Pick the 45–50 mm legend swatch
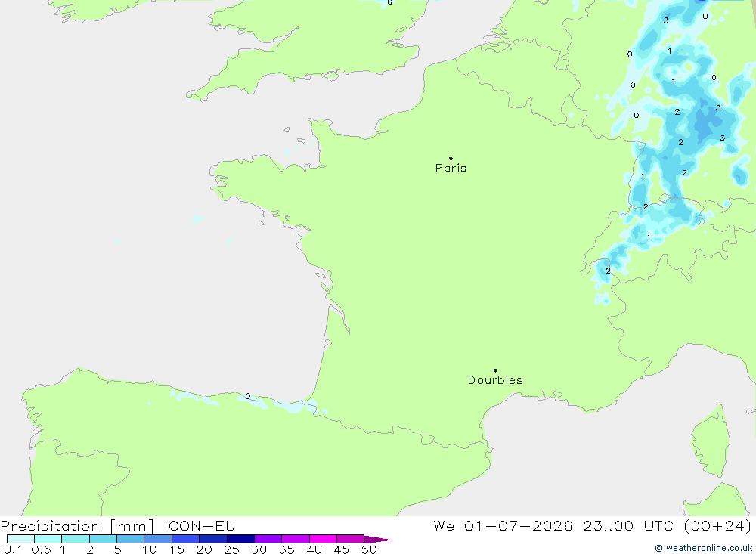756x554 pixels. pyautogui.click(x=351, y=539)
